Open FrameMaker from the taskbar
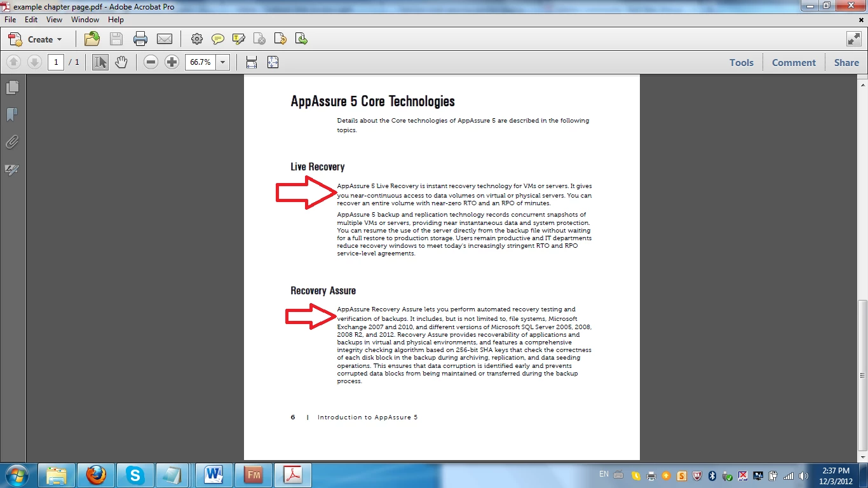The width and height of the screenshot is (868, 488). (x=252, y=475)
